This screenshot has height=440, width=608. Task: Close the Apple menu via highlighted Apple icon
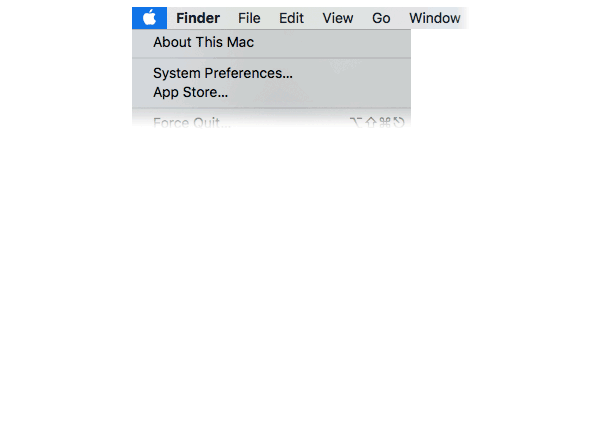[x=149, y=18]
